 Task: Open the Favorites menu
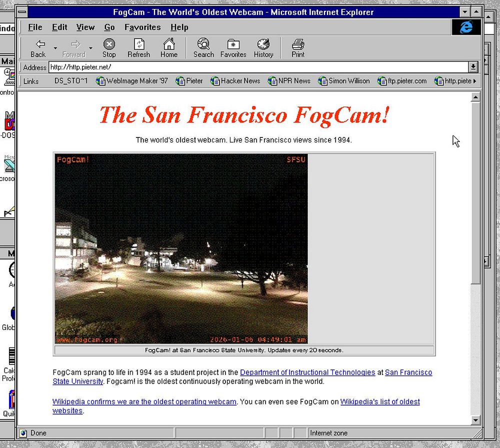click(x=142, y=27)
